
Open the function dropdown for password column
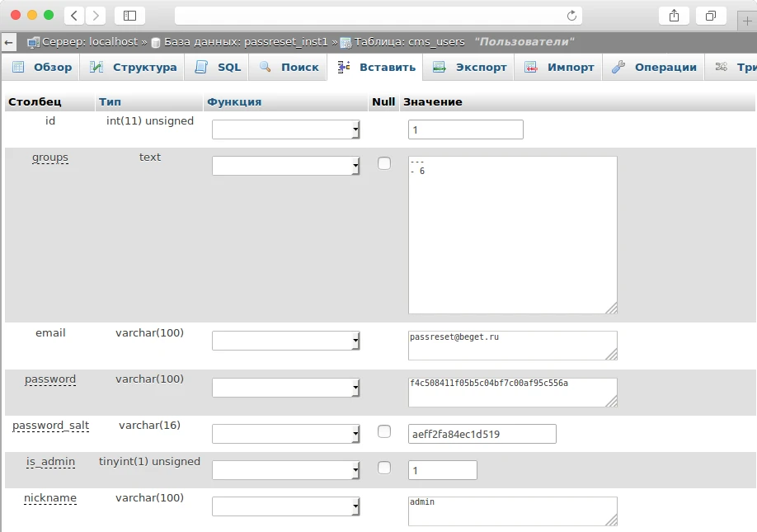click(x=286, y=388)
